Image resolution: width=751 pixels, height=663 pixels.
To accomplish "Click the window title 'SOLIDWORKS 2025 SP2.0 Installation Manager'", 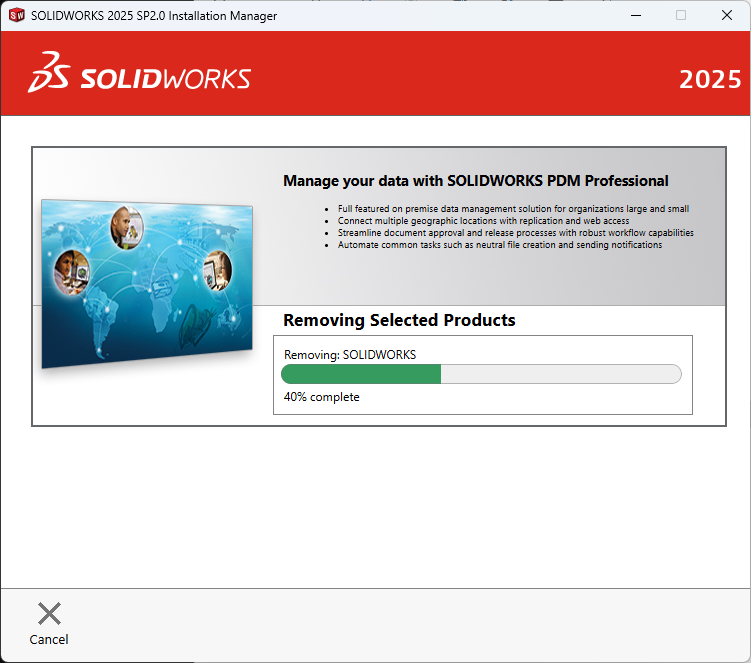I will click(x=154, y=16).
